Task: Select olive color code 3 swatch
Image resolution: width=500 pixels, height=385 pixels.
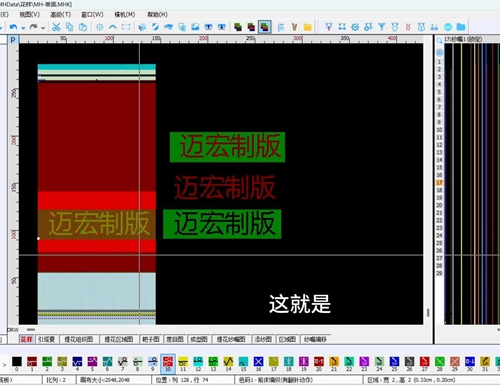Action: [62, 362]
